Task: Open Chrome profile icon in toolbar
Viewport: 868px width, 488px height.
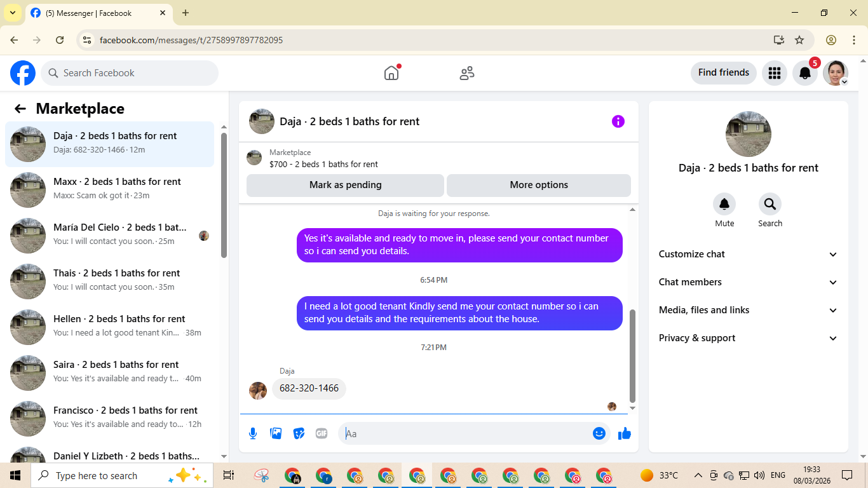Action: pos(831,40)
